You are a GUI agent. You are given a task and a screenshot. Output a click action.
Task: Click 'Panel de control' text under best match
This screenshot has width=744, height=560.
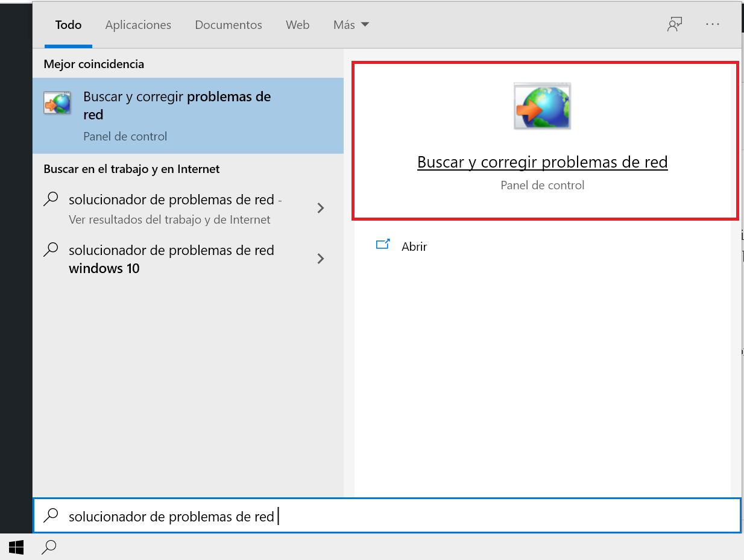(x=125, y=136)
